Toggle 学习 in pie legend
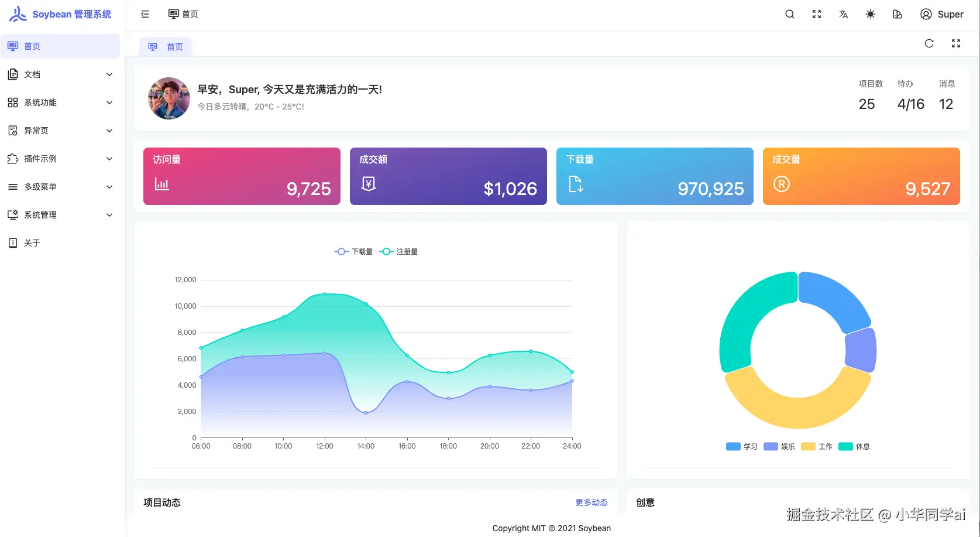The height and width of the screenshot is (537, 980). (x=741, y=447)
